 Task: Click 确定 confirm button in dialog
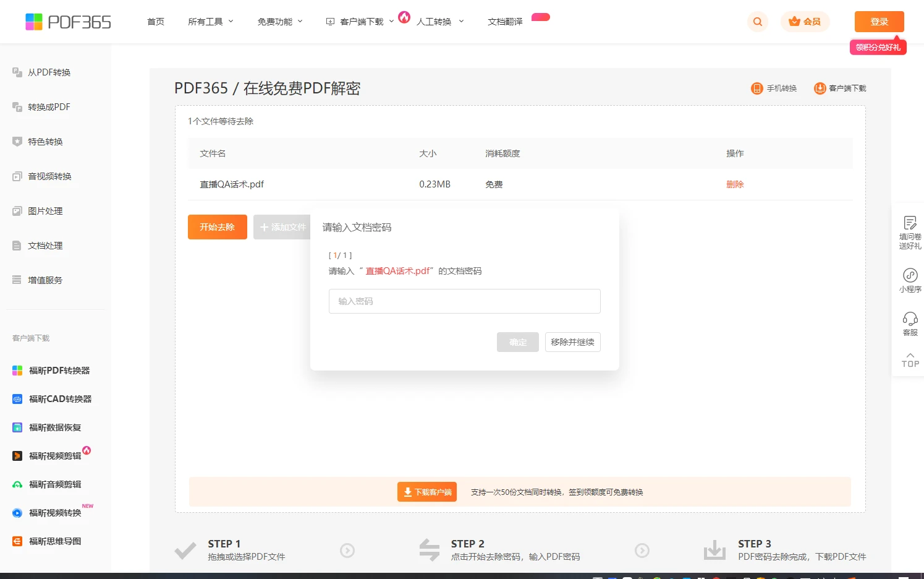tap(518, 342)
